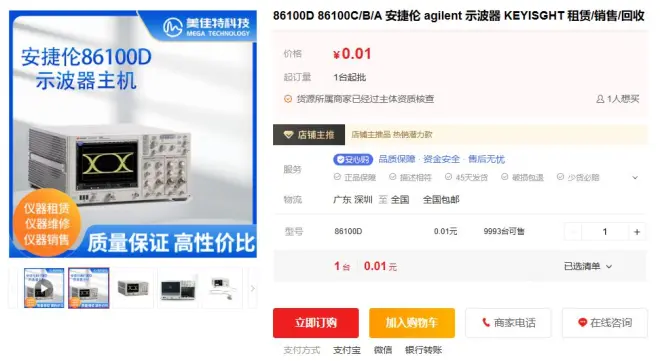Screen dimensions: 660x361
Task: Select the second product thumbnail image
Action: (x=88, y=288)
